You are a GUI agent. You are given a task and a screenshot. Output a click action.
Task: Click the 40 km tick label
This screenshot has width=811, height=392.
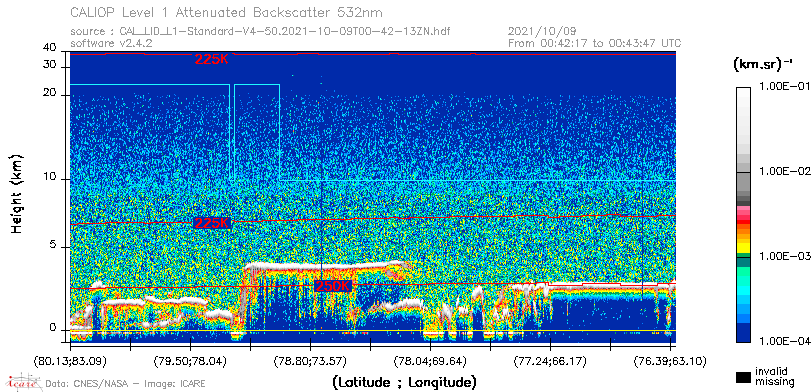click(50, 48)
